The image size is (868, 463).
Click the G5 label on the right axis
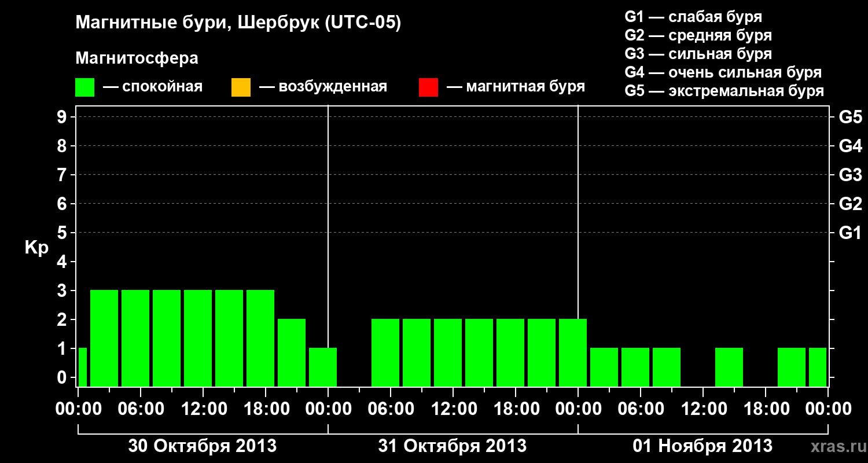pyautogui.click(x=850, y=117)
